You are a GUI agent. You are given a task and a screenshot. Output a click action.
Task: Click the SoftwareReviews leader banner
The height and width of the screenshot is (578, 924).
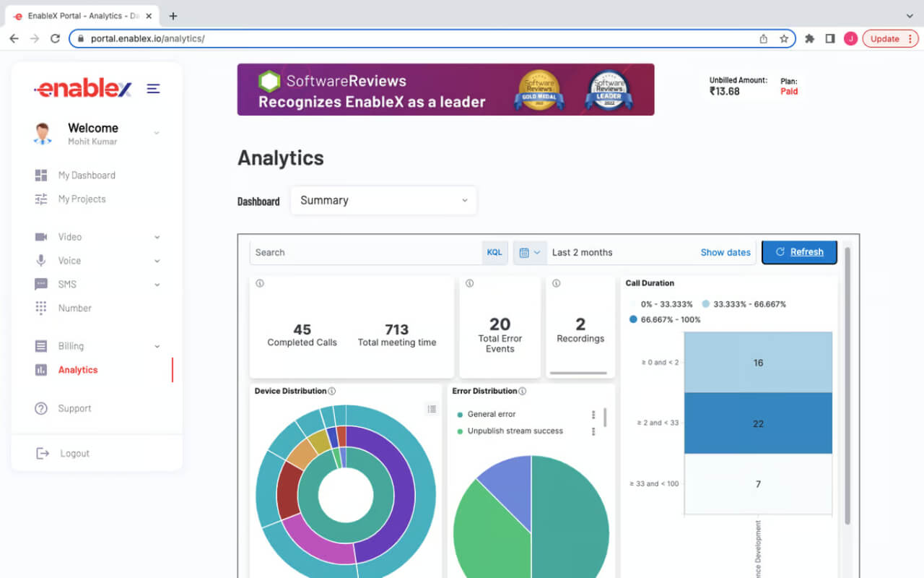[445, 90]
